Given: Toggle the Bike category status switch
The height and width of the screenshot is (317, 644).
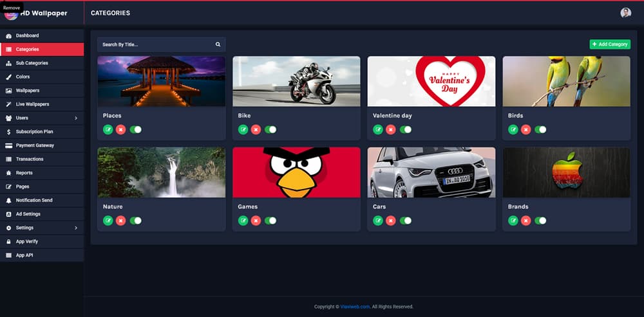Looking at the screenshot, I should point(270,130).
